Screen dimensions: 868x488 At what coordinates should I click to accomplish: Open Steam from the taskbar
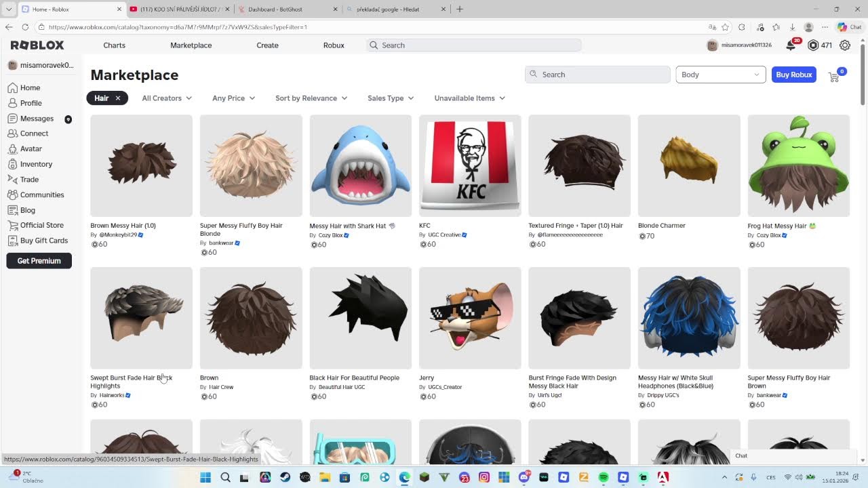click(x=285, y=477)
